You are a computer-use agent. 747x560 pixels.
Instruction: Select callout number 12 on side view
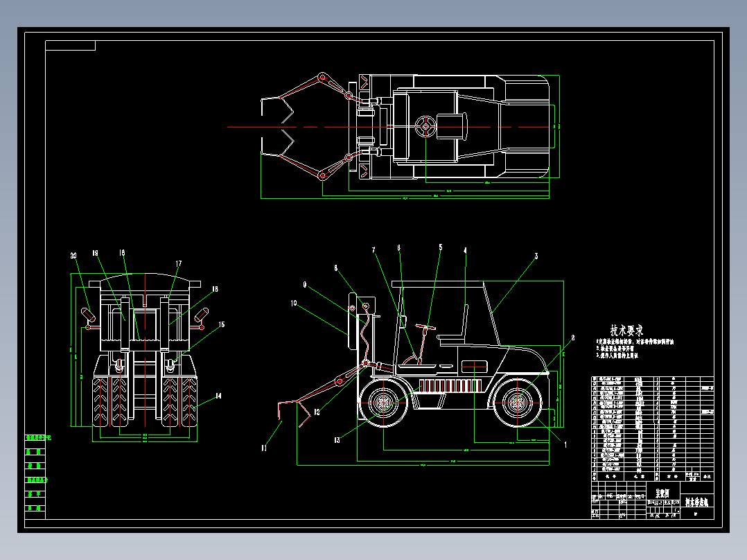click(317, 412)
